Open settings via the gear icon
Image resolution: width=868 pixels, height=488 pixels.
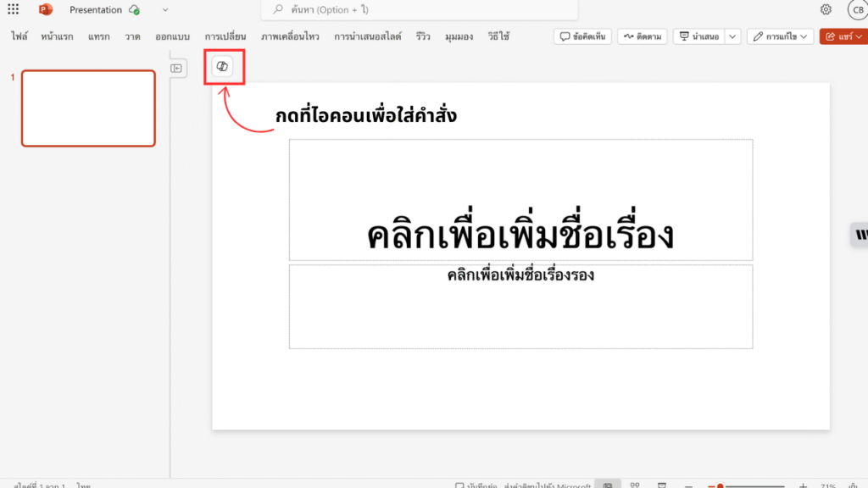pyautogui.click(x=826, y=9)
